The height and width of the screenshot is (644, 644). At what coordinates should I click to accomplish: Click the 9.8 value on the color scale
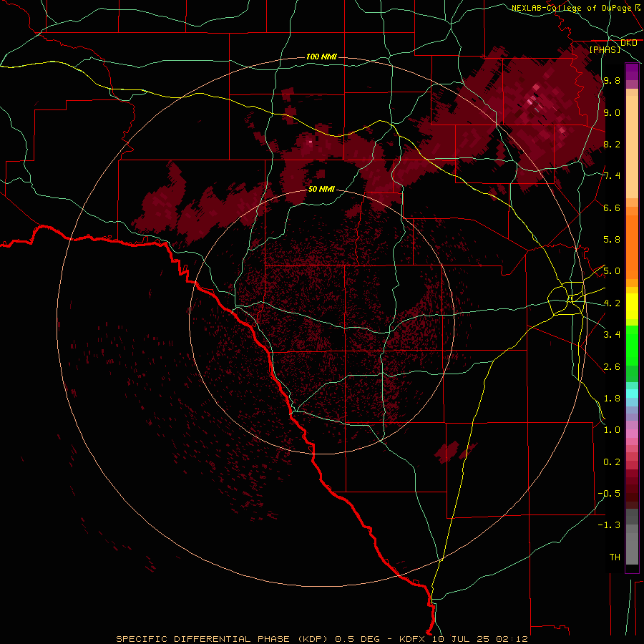pos(612,80)
